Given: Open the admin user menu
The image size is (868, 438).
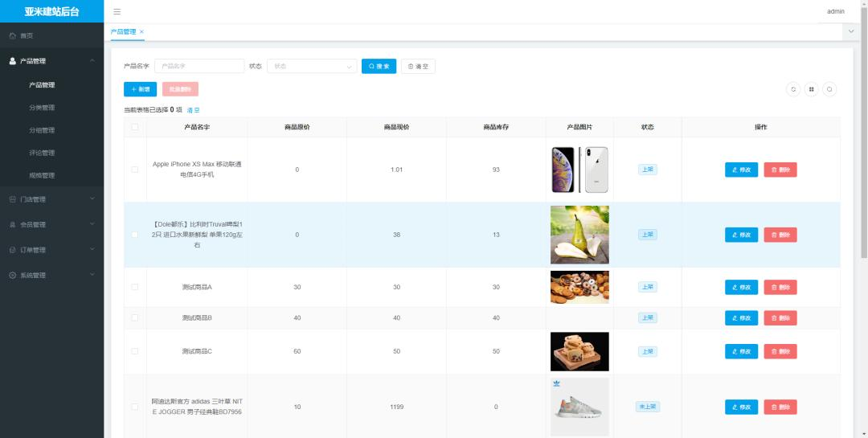Looking at the screenshot, I should (835, 11).
